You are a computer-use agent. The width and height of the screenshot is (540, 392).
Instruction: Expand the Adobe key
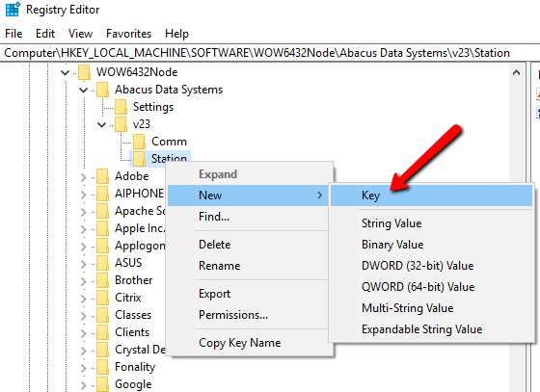pos(83,177)
